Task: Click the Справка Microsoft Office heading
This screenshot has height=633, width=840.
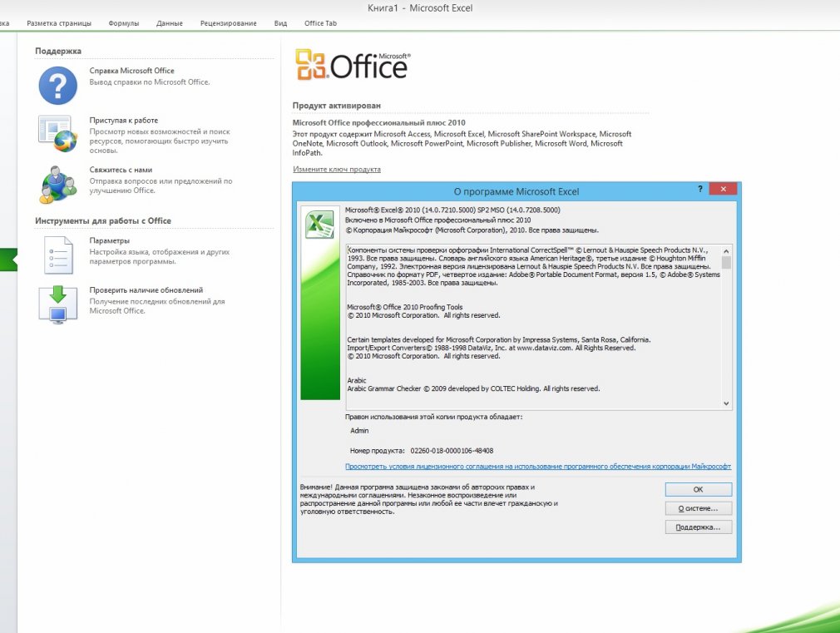Action: [131, 71]
